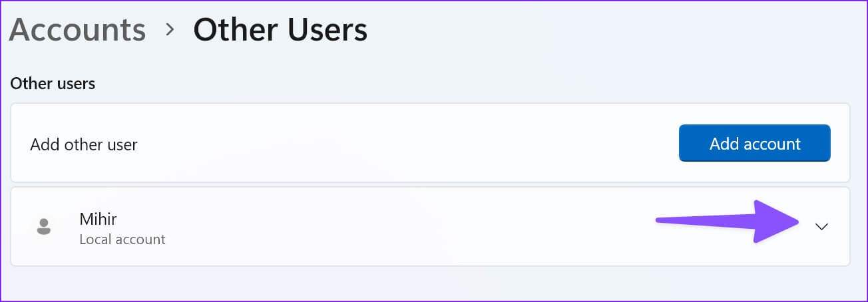Select the Other Users page title
Image resolution: width=868 pixels, height=302 pixels.
click(x=280, y=30)
